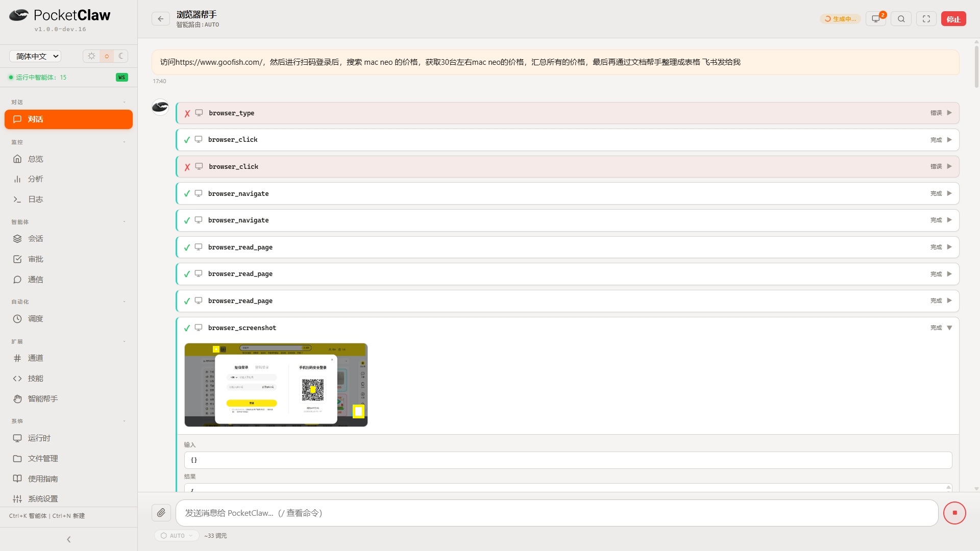Go to 分析 in the sidebar
980x551 pixels.
click(68, 179)
